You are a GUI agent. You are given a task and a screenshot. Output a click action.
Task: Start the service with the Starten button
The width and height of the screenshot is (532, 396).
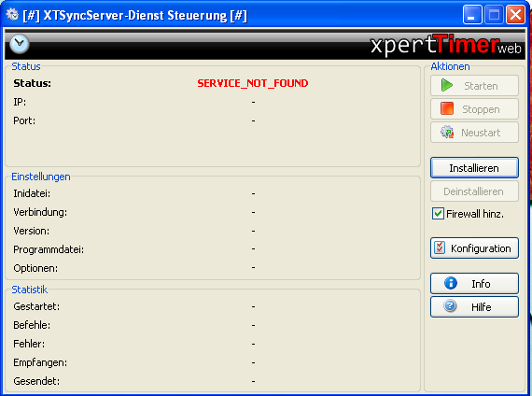pos(474,86)
